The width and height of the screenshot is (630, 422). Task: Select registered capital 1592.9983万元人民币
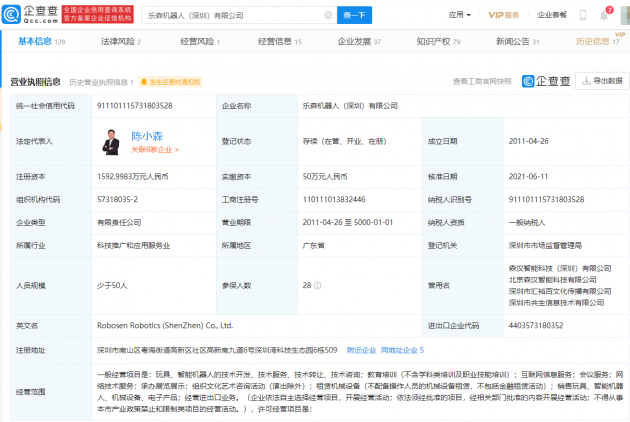(133, 176)
